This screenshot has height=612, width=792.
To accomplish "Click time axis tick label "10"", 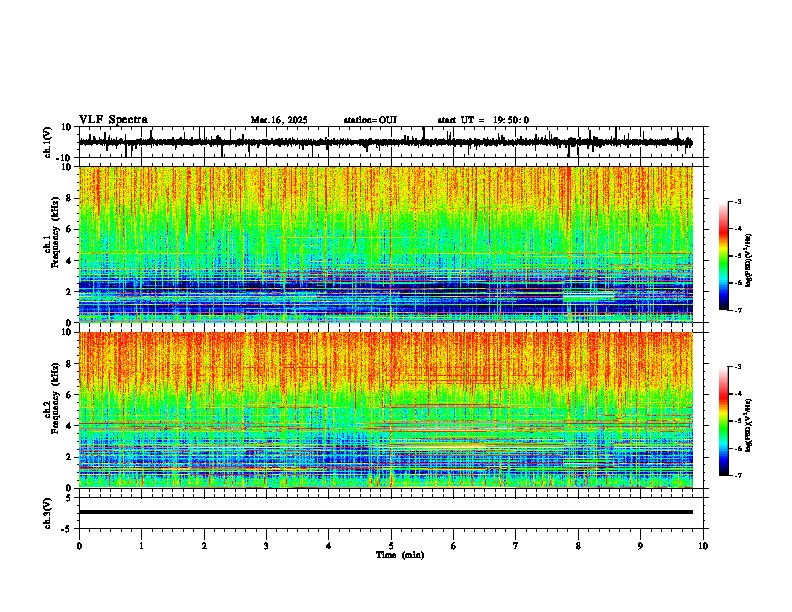I will (x=703, y=546).
